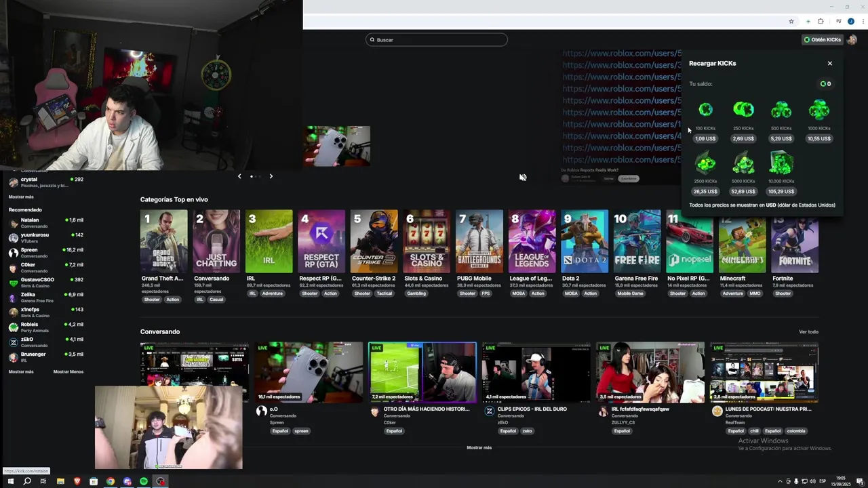Go to next featured stream carousel arrow
Viewport: 868px width, 488px height.
(x=271, y=176)
